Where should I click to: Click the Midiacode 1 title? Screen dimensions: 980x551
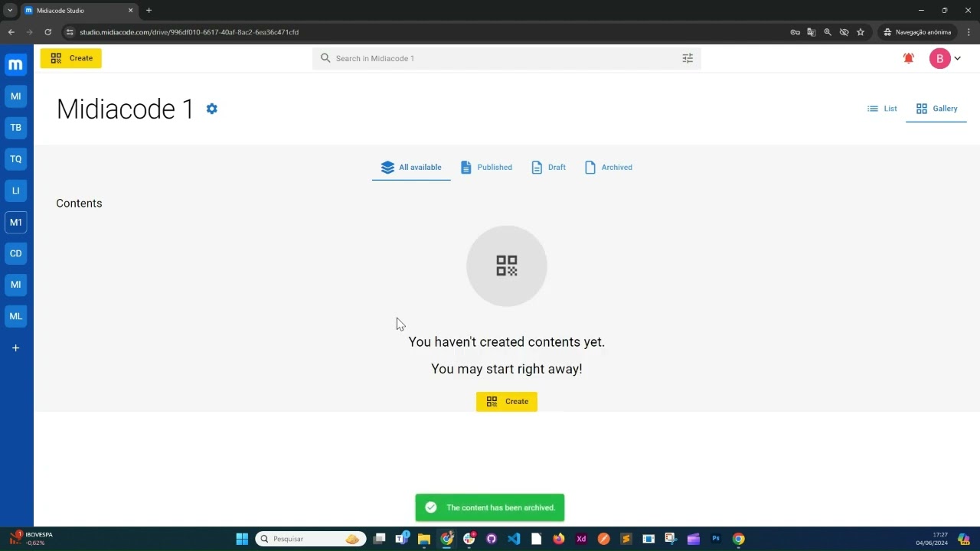[126, 109]
